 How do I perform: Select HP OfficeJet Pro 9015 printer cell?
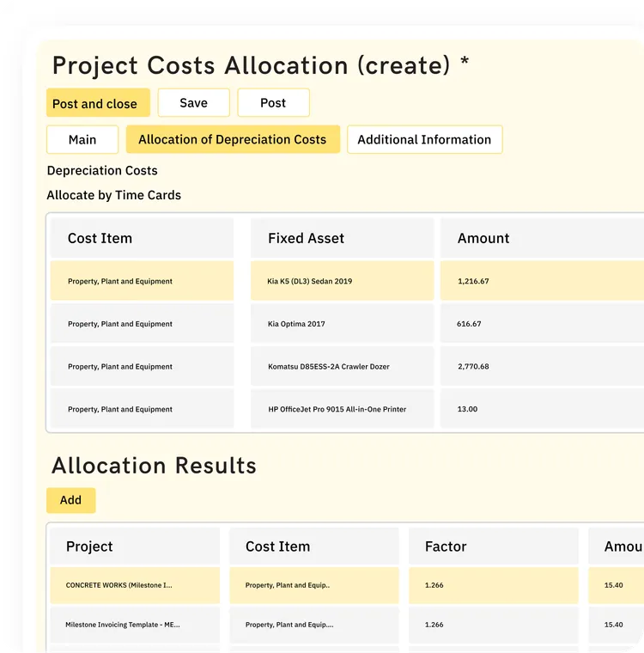tap(343, 409)
